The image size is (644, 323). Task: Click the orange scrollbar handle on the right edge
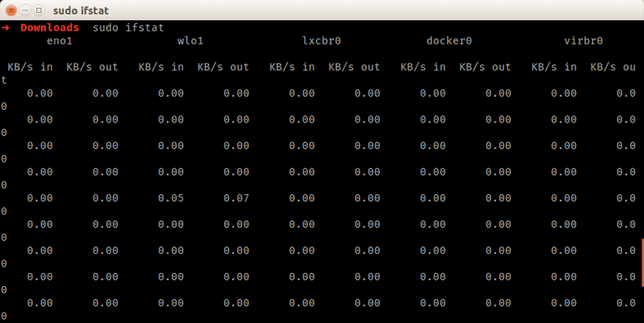pos(642,263)
